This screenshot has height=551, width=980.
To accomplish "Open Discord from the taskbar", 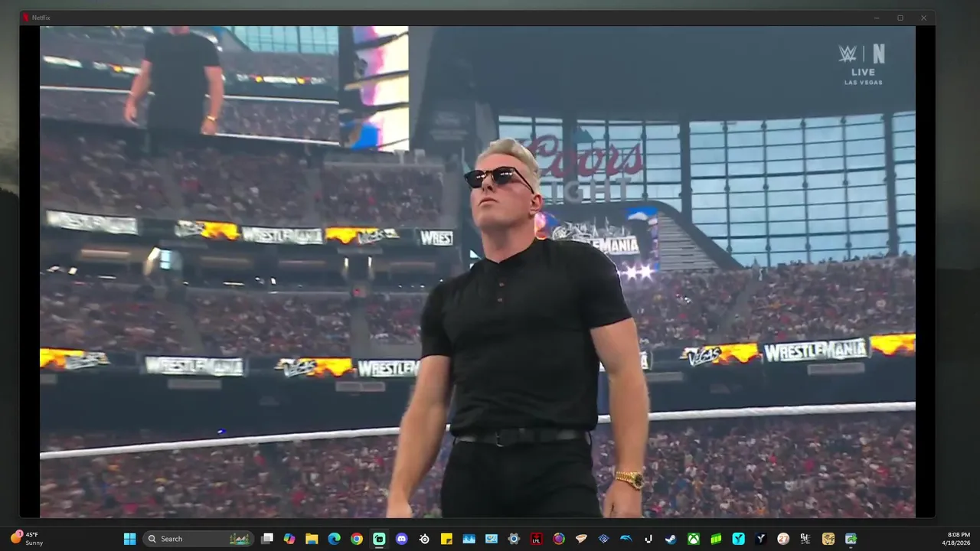I will coord(401,539).
